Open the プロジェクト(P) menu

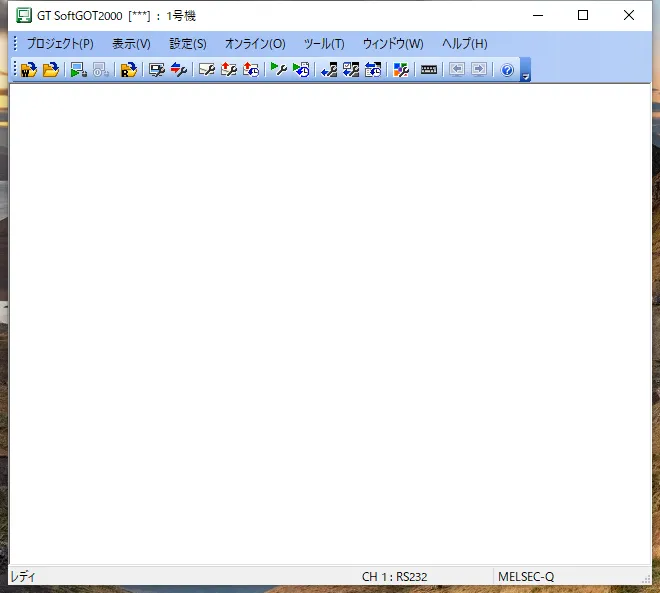pyautogui.click(x=60, y=44)
